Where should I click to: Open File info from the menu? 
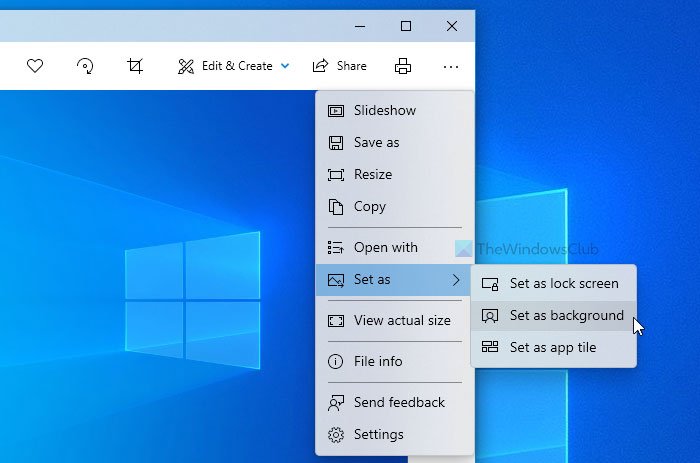(378, 361)
